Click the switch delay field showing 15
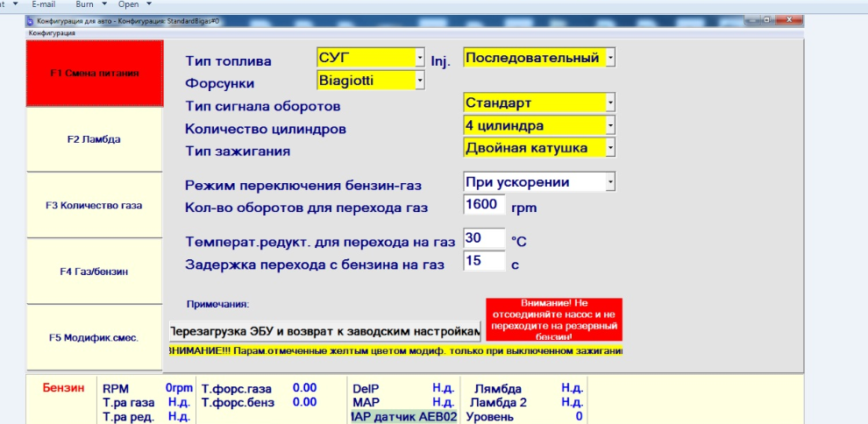 484,261
